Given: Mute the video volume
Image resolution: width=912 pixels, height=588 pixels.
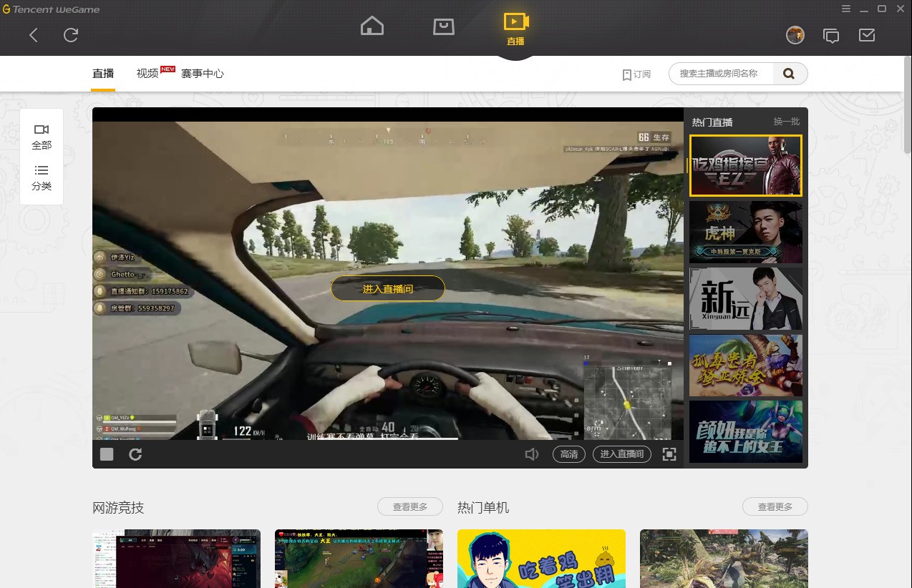Looking at the screenshot, I should (532, 454).
